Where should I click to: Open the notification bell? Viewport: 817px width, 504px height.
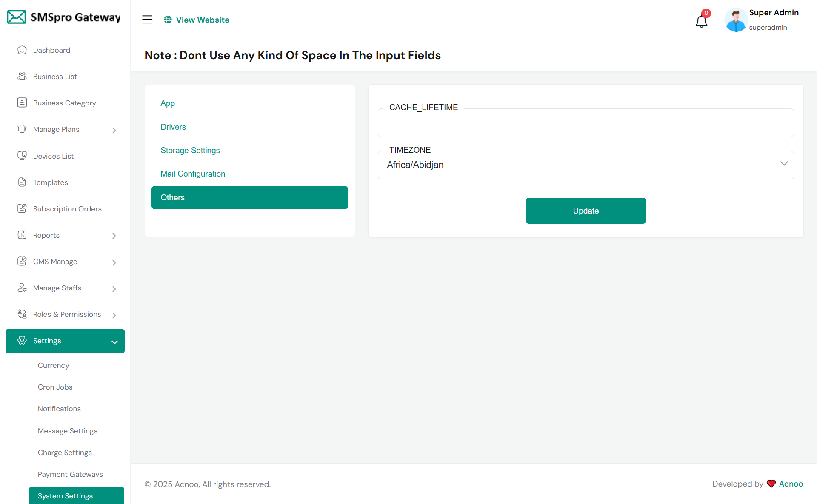click(x=701, y=21)
